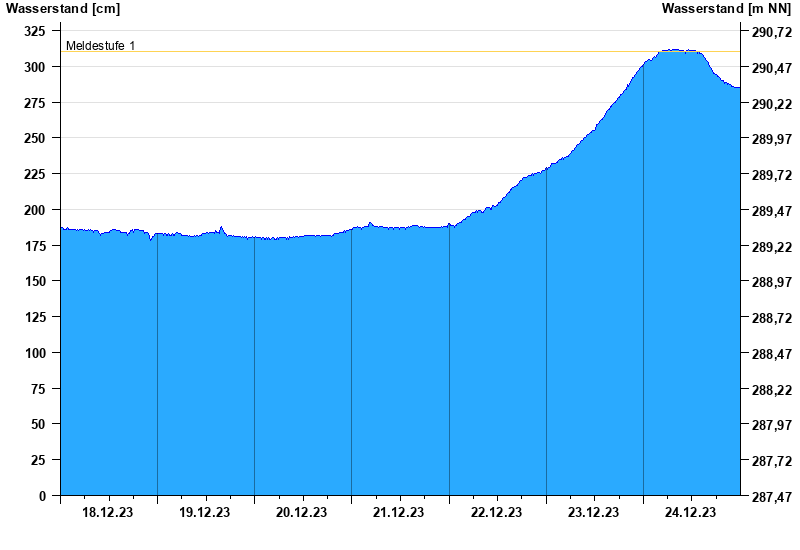Click the 175 value on the left axis
The width and height of the screenshot is (800, 550).
tap(35, 246)
